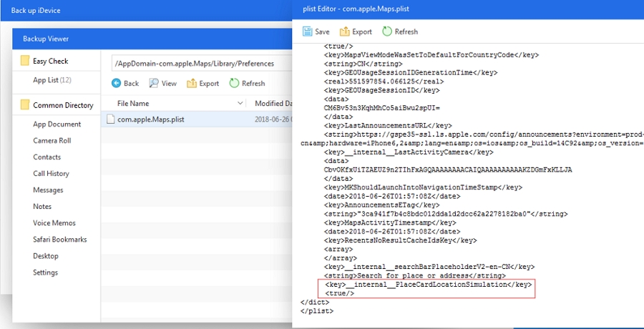The height and width of the screenshot is (329, 644).
Task: Click the Export icon in plist Editor
Action: tap(345, 31)
